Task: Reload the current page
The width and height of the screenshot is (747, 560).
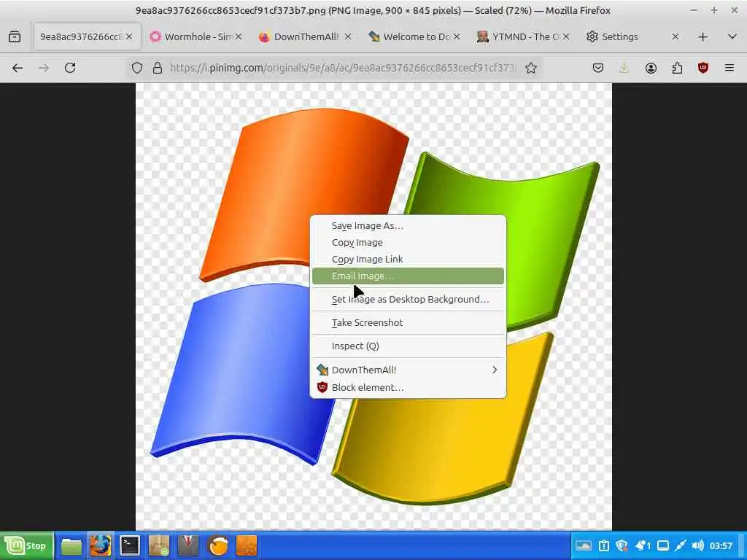Action: [x=70, y=68]
